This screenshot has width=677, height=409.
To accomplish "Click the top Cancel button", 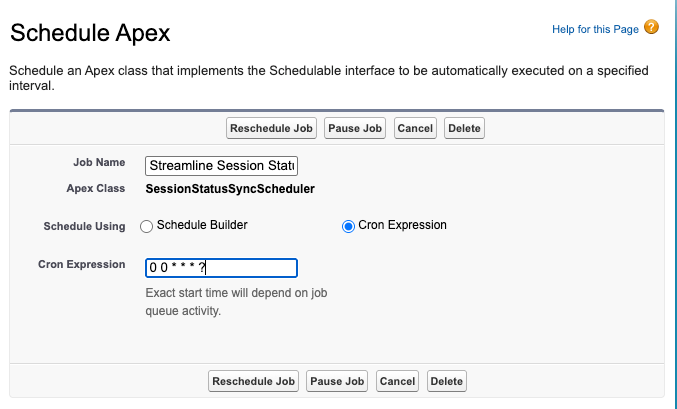I will pyautogui.click(x=415, y=128).
